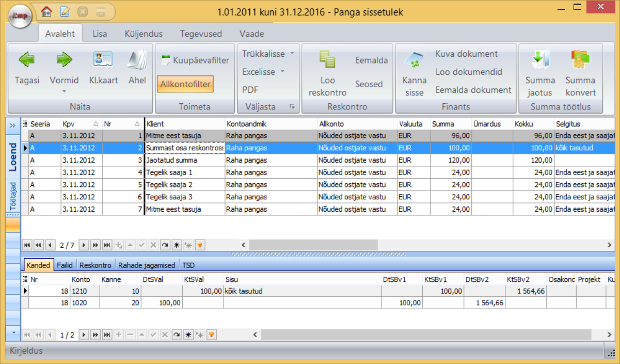
Task: Expand the Vormid dropdown
Action: click(64, 91)
